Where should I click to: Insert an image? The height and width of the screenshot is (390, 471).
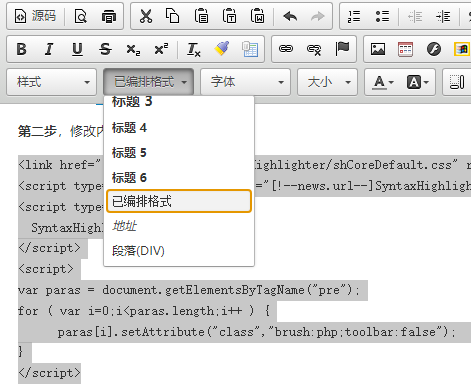point(378,49)
